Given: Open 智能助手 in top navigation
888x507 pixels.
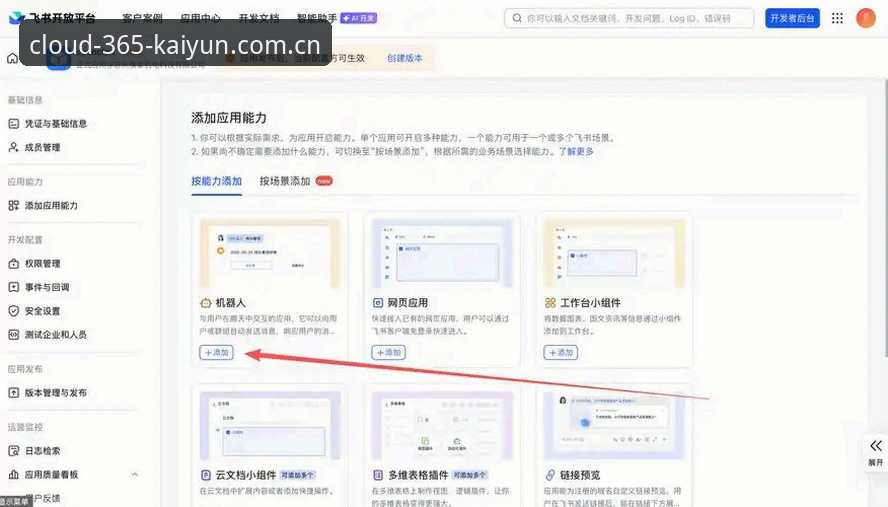Looking at the screenshot, I should coord(317,18).
